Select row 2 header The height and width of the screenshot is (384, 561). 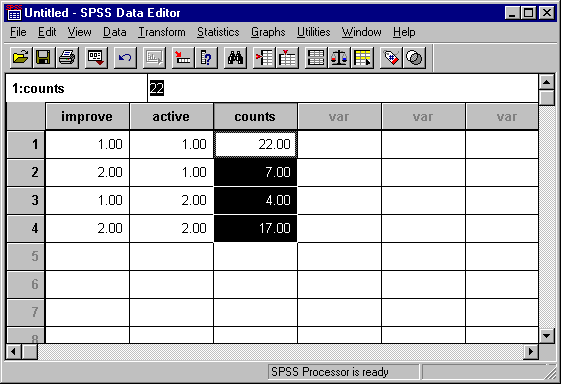click(26, 172)
